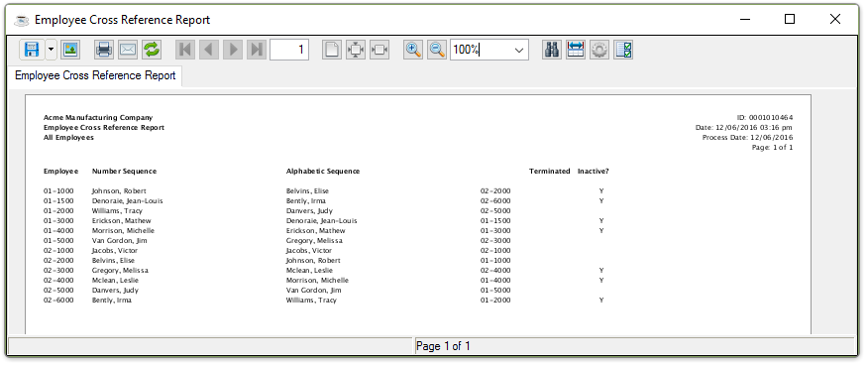868x366 pixels.
Task: Click the Java coffee cup window icon
Action: point(22,20)
